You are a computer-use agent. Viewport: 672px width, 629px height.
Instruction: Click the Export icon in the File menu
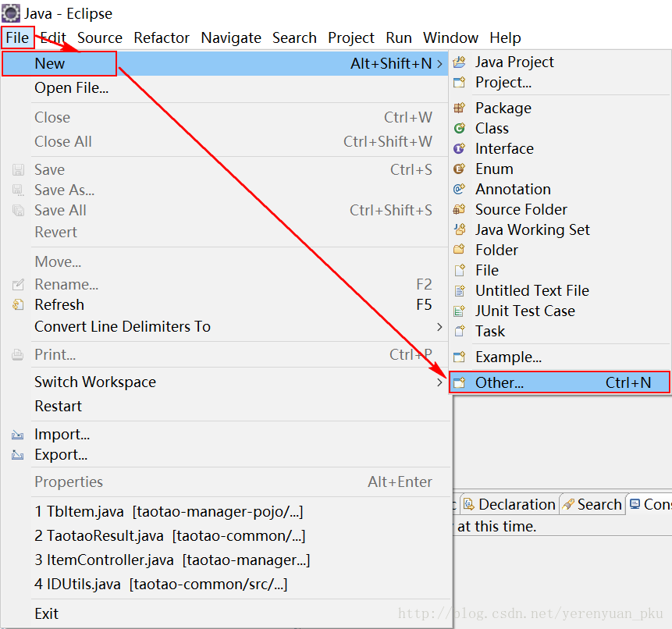click(x=18, y=455)
